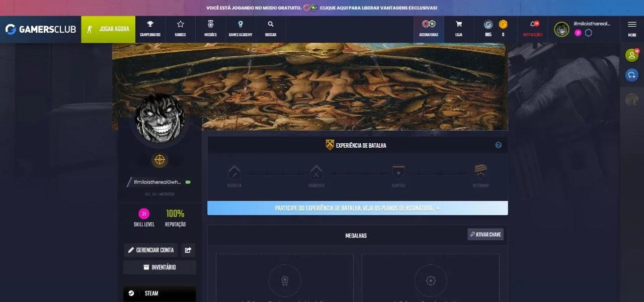Click the help question mark icon
The width and height of the screenshot is (644, 302).
(x=498, y=145)
